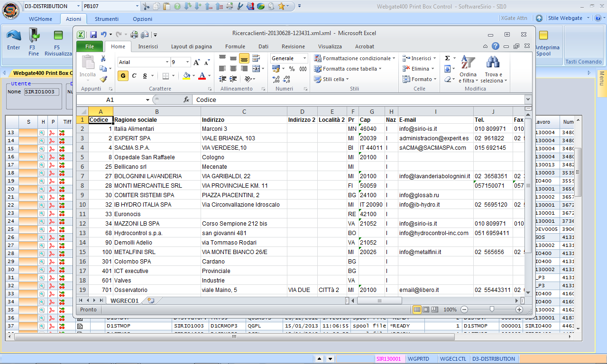The width and height of the screenshot is (607, 364).
Task: Increase indent in Allineamento group
Action: pyautogui.click(x=233, y=79)
